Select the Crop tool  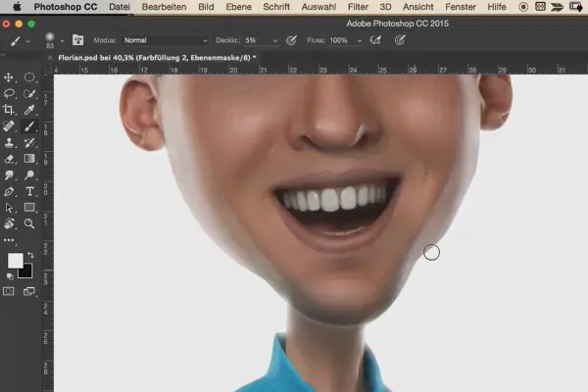(10, 110)
